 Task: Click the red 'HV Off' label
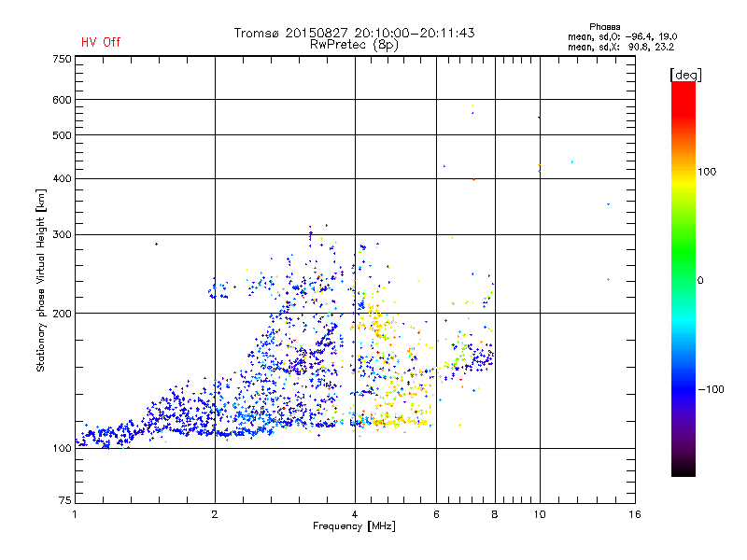coord(101,42)
